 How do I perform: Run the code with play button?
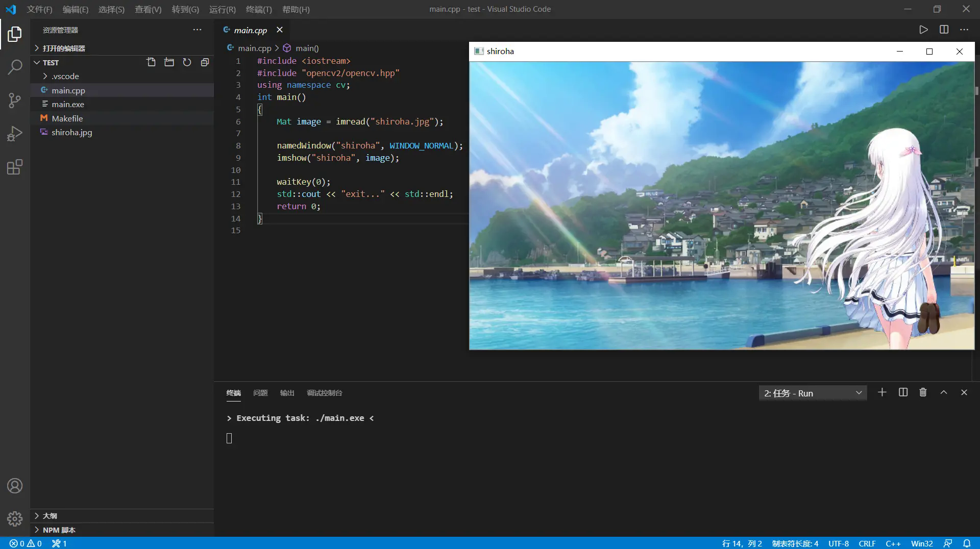click(x=923, y=30)
